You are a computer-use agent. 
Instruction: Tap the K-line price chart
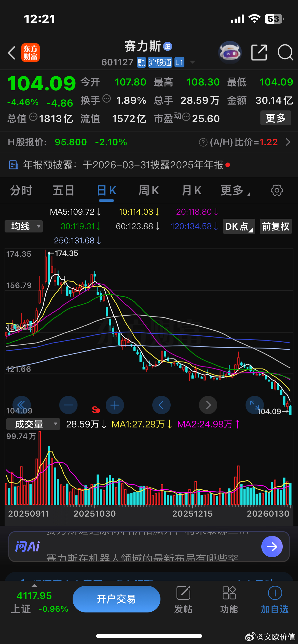(149, 332)
